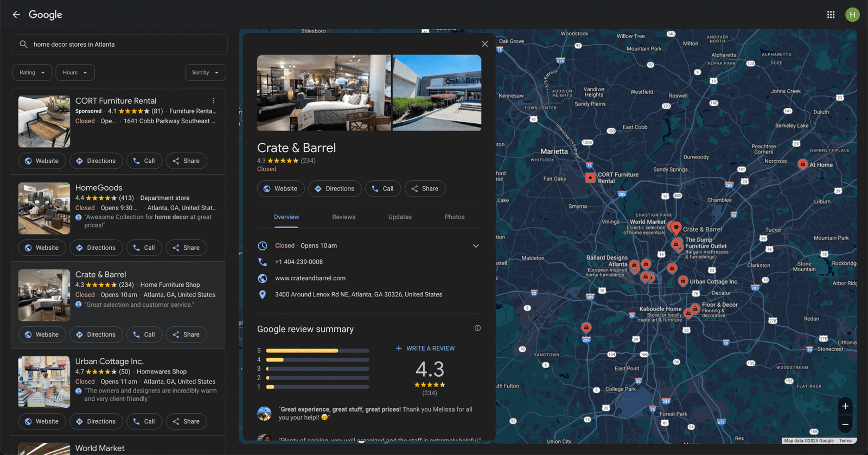This screenshot has width=868, height=455.
Task: Click the 5-star rating bar
Action: 317,351
